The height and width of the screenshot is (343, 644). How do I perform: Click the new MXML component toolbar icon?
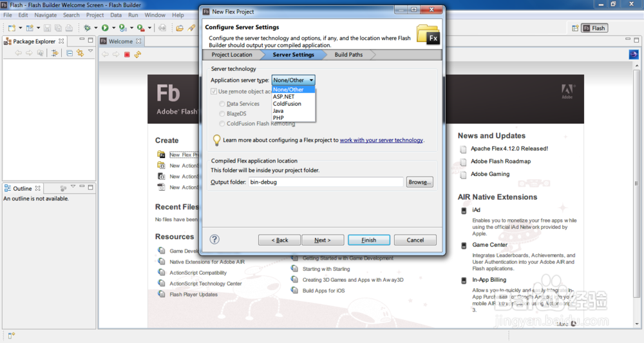[x=30, y=28]
